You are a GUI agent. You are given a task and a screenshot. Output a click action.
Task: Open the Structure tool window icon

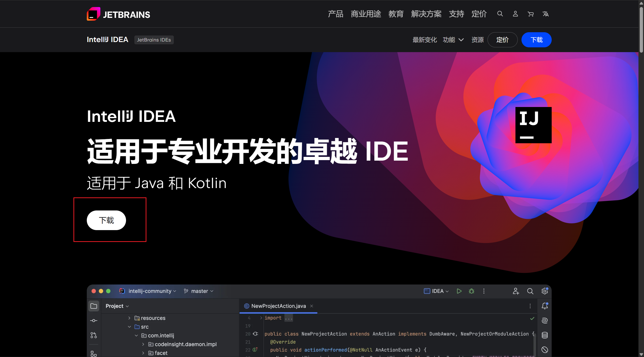(x=94, y=353)
